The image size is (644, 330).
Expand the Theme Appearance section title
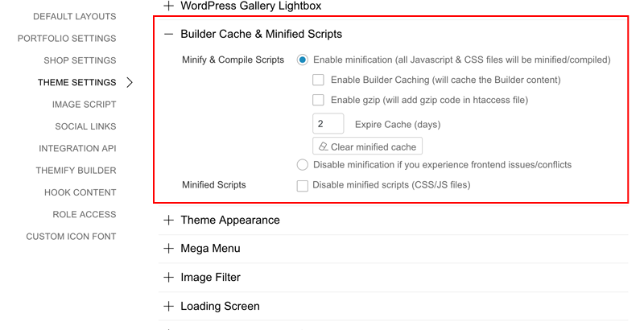[x=230, y=220]
